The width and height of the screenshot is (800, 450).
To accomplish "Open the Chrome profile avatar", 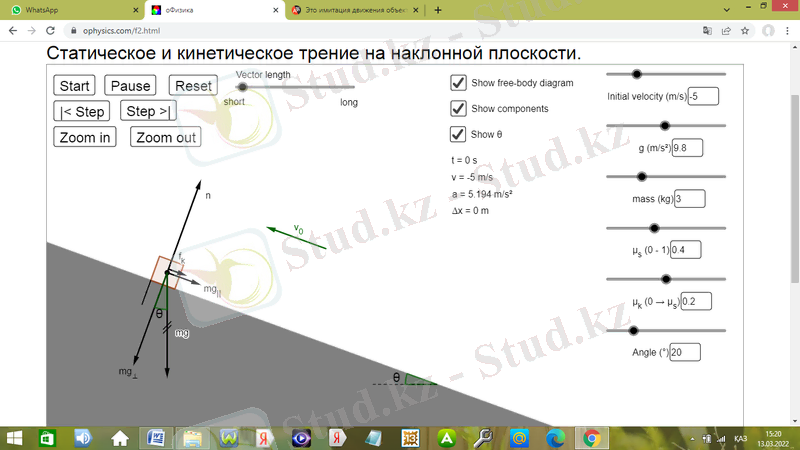I will [768, 31].
